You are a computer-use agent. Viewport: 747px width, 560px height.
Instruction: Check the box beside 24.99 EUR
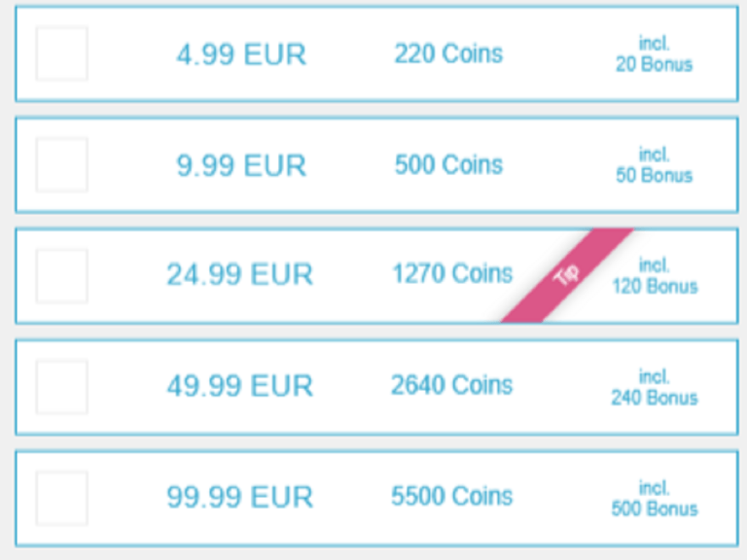(x=61, y=275)
